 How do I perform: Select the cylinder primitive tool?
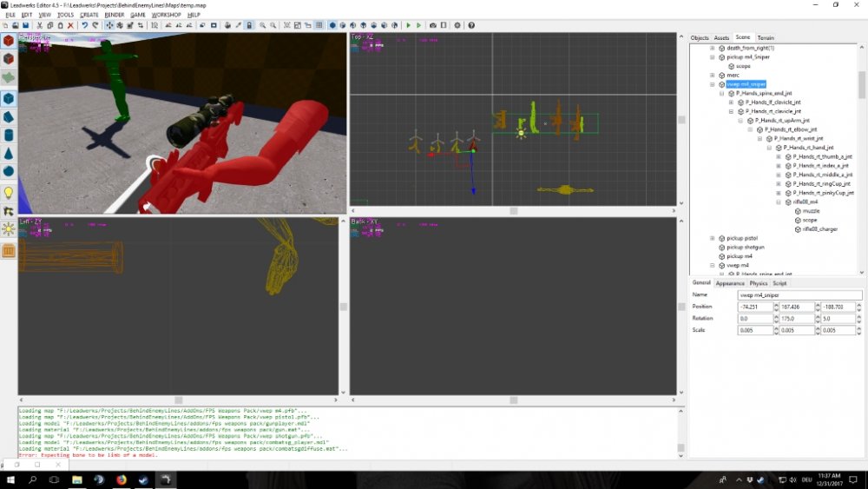click(x=9, y=135)
